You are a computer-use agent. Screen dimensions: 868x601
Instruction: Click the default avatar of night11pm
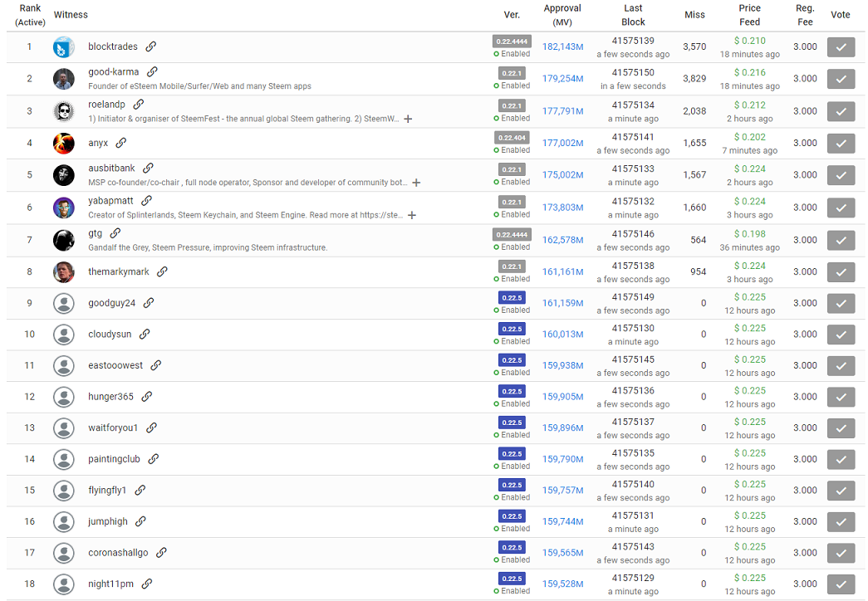64,584
